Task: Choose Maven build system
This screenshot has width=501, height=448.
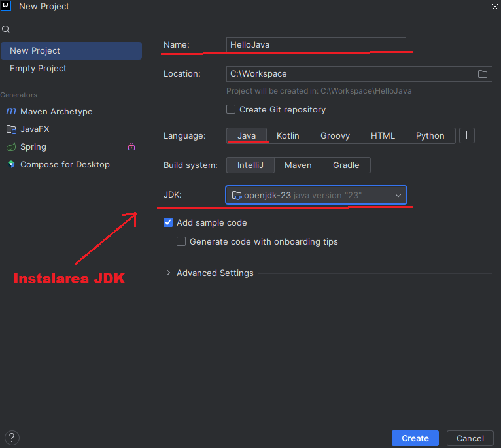Action: [x=298, y=165]
